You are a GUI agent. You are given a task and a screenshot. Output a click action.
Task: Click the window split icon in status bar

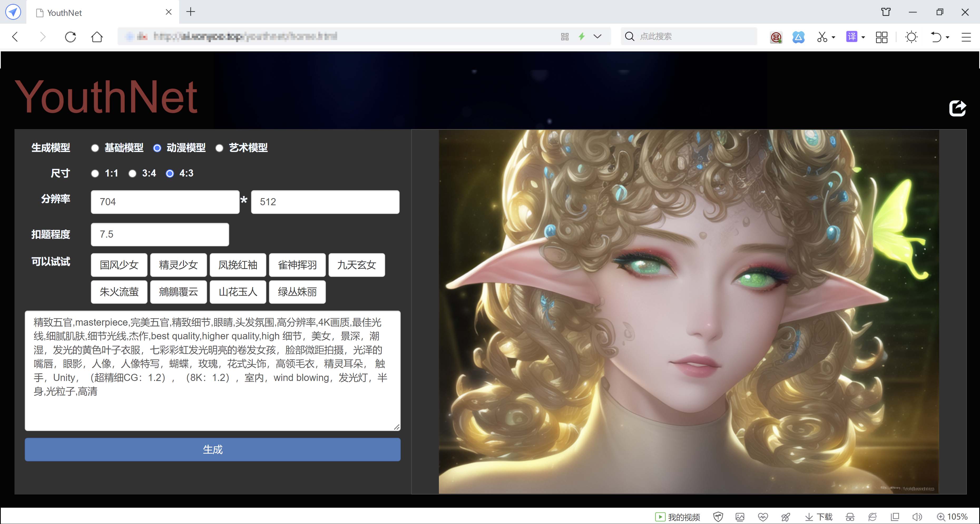coord(895,517)
